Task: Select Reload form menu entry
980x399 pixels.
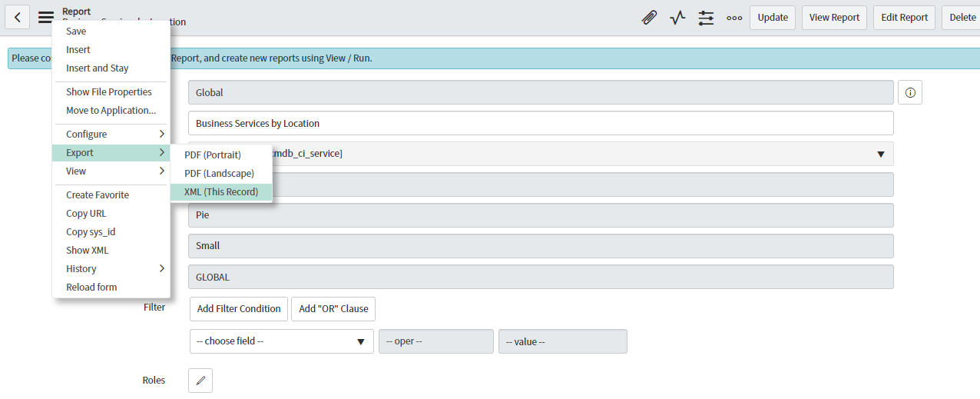Action: (111, 288)
